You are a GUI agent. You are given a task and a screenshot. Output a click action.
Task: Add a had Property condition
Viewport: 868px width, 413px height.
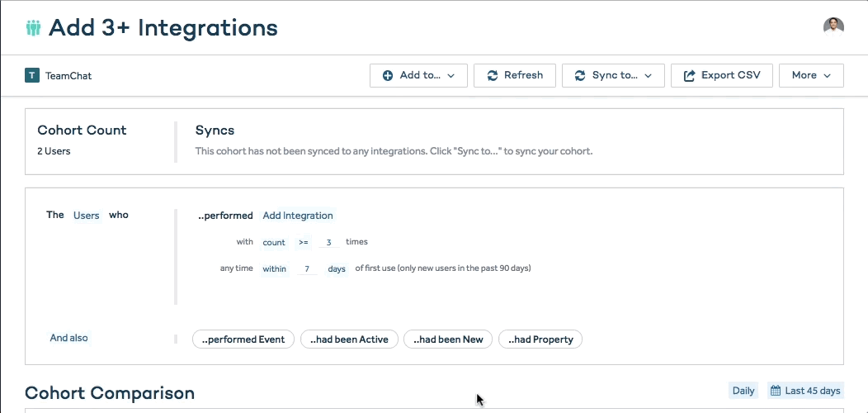(x=540, y=339)
